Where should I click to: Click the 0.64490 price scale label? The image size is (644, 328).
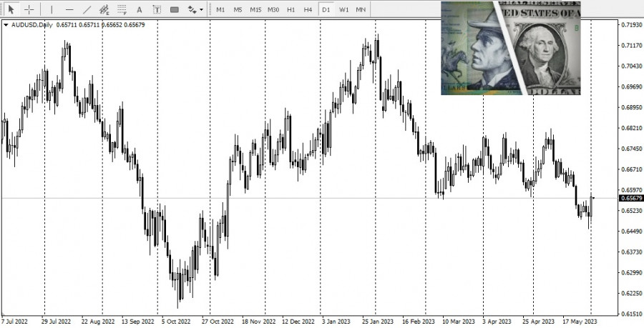pos(632,232)
